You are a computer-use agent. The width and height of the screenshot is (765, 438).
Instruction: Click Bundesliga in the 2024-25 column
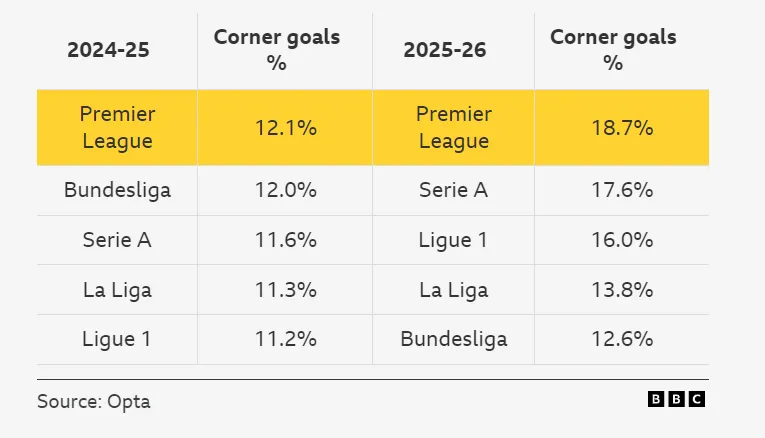117,190
